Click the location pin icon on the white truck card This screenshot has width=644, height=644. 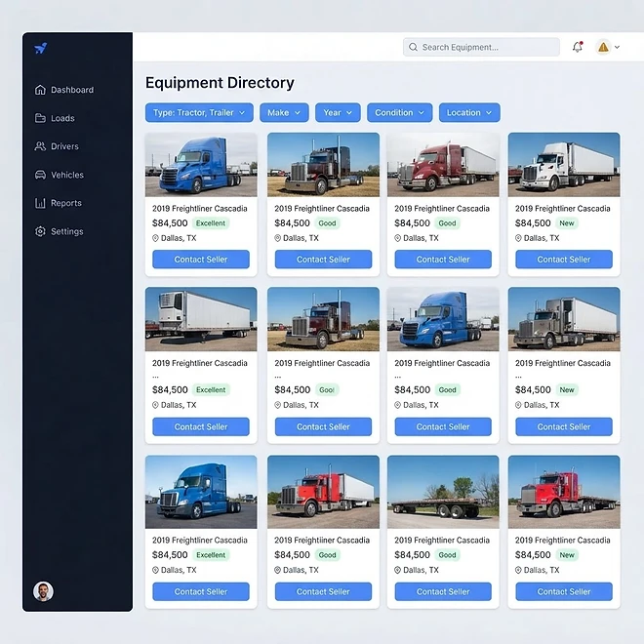coord(518,238)
